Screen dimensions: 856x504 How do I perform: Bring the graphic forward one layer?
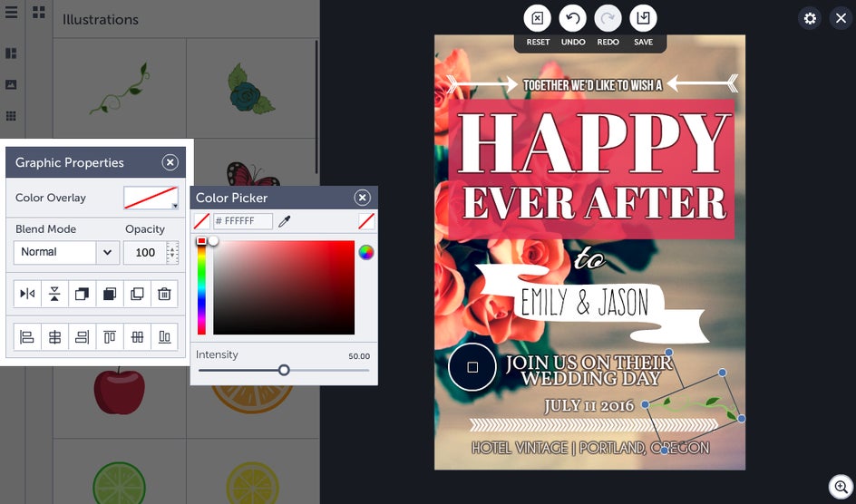click(x=110, y=294)
